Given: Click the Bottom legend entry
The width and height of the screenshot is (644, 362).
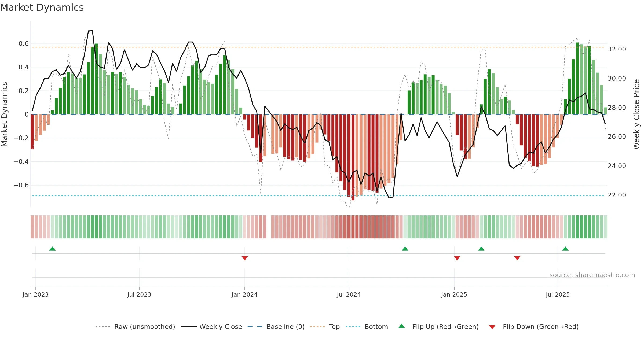Looking at the screenshot, I should pos(367,327).
